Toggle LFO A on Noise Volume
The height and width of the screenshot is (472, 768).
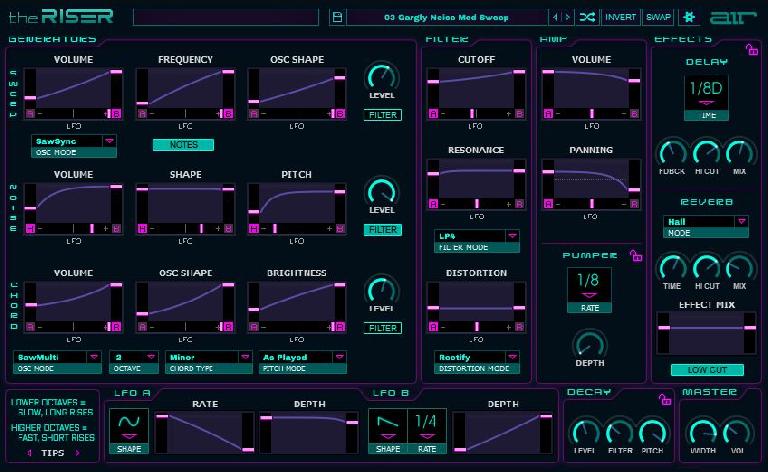click(x=30, y=229)
